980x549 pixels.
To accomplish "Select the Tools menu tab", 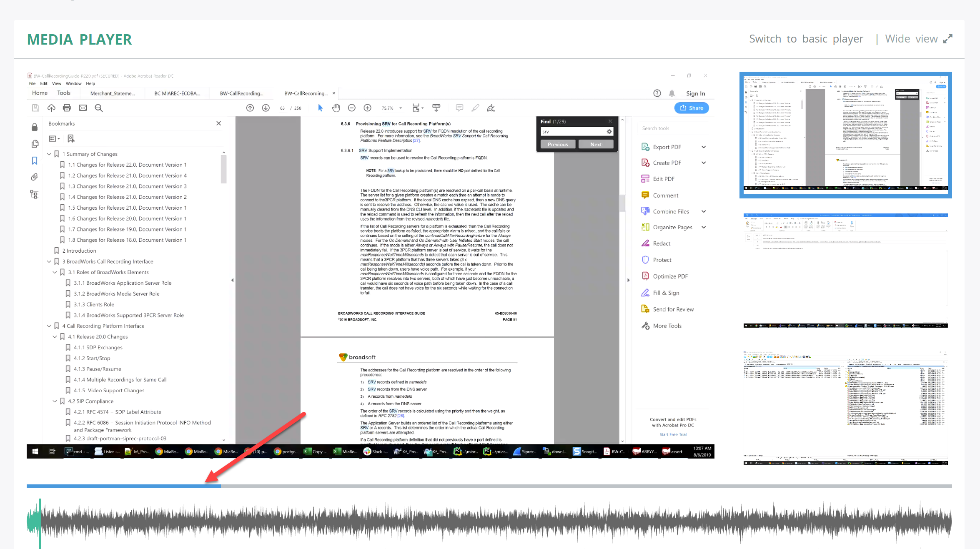I will click(x=64, y=93).
